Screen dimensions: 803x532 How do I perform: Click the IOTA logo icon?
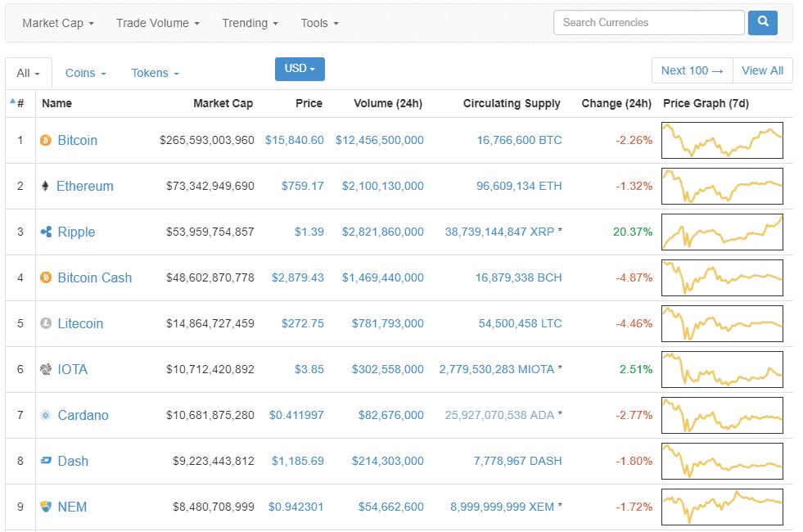point(46,369)
